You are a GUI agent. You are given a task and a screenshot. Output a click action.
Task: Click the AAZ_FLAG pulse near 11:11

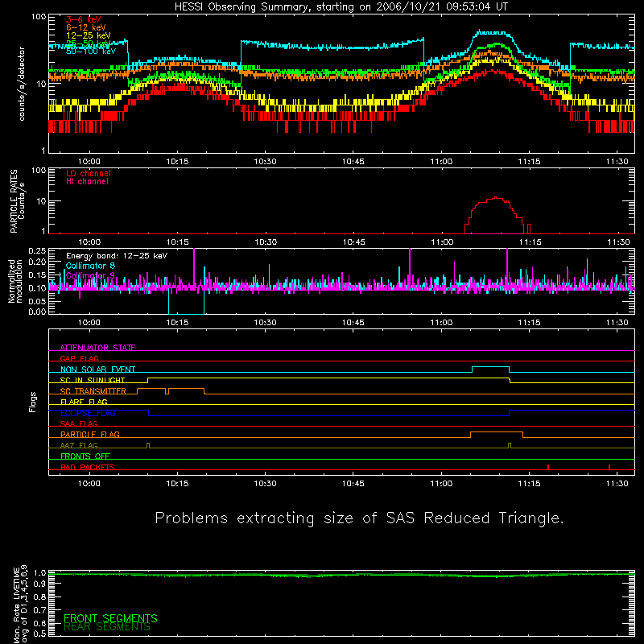coord(510,445)
